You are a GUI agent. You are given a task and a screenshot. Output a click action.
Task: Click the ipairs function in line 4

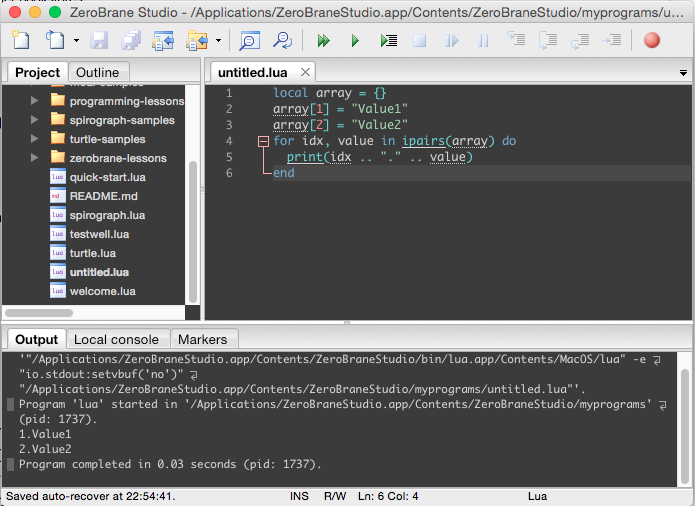pyautogui.click(x=423, y=141)
